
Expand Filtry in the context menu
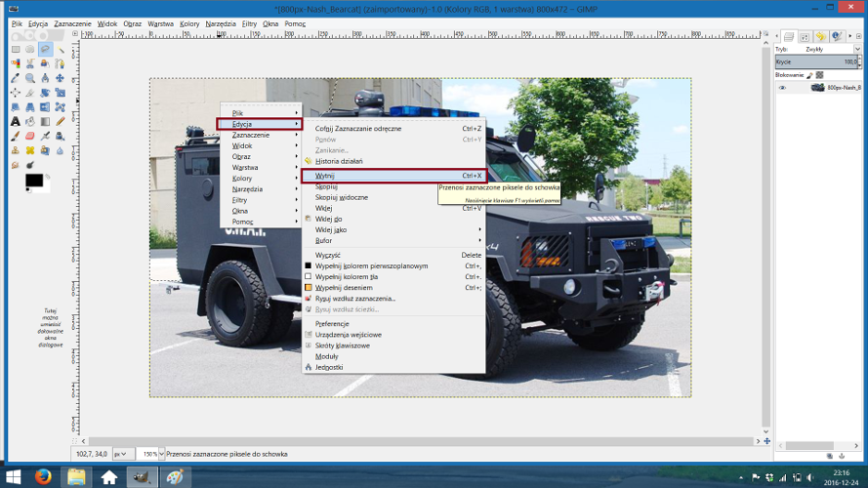pos(261,200)
